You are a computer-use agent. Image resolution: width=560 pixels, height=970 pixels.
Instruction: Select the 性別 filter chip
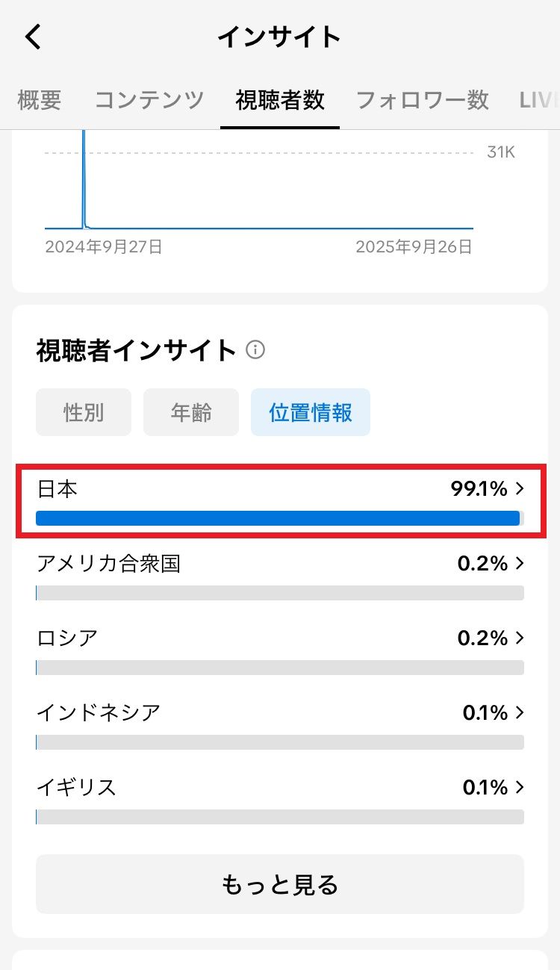click(84, 412)
